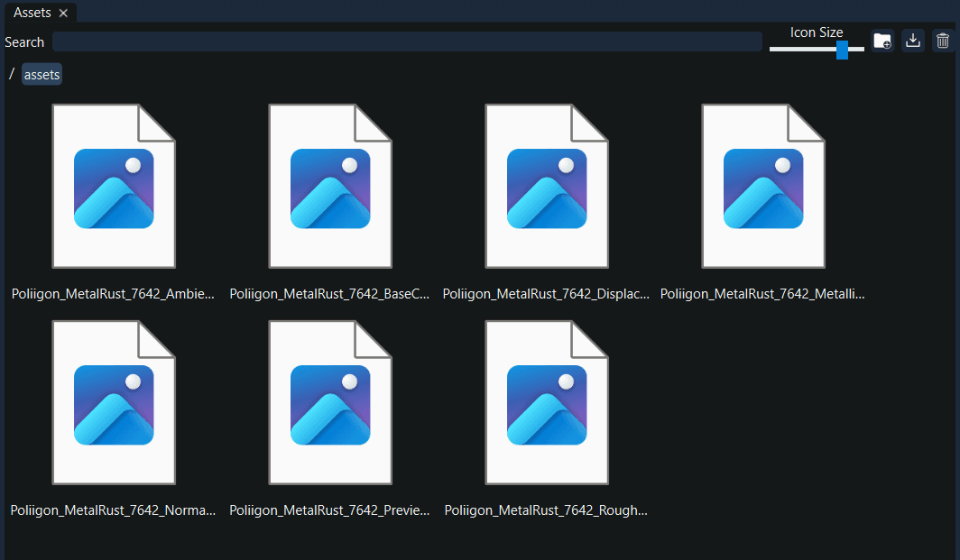Image resolution: width=960 pixels, height=560 pixels.
Task: Click the Icon Size slider handle
Action: [841, 50]
